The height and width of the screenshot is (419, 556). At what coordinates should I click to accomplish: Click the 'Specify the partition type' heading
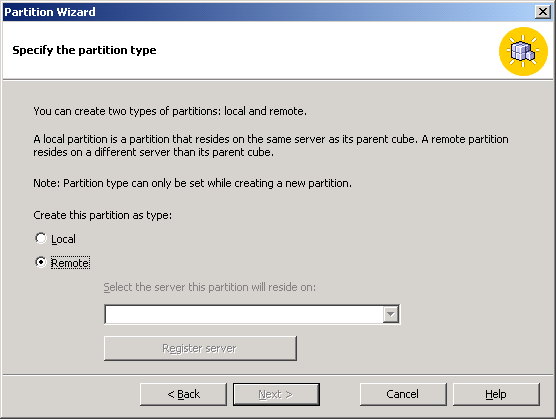[84, 50]
